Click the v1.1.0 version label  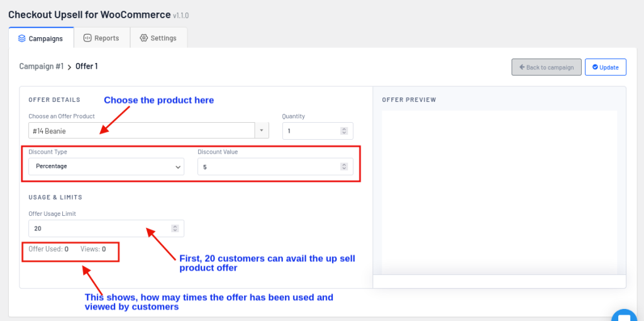pos(181,16)
